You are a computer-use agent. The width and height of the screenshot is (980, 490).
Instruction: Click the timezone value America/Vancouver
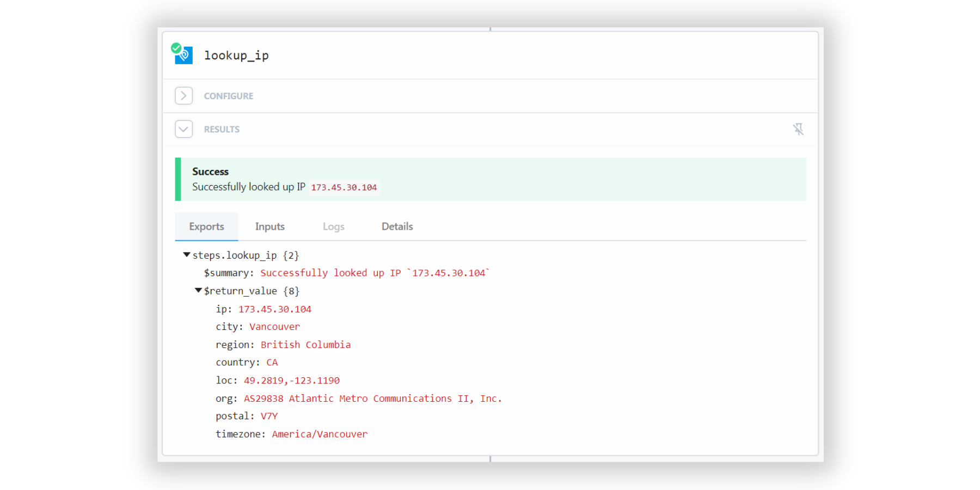coord(320,434)
